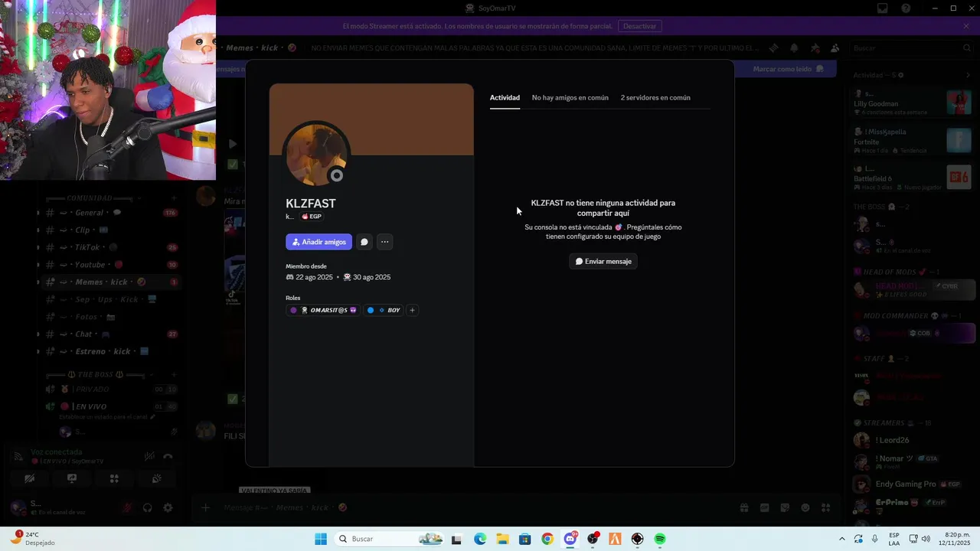Viewport: 980px width, 551px height.
Task: Dismiss the Streamer mode banner
Action: 966,26
